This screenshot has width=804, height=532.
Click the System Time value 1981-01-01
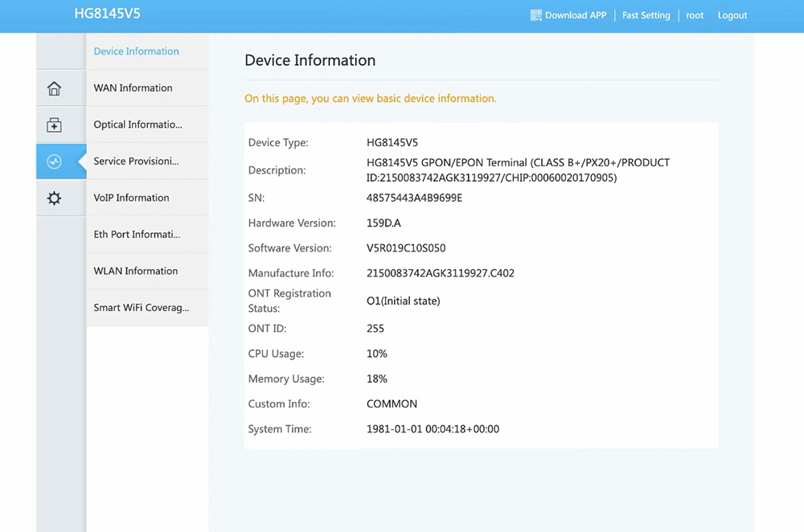tap(433, 429)
